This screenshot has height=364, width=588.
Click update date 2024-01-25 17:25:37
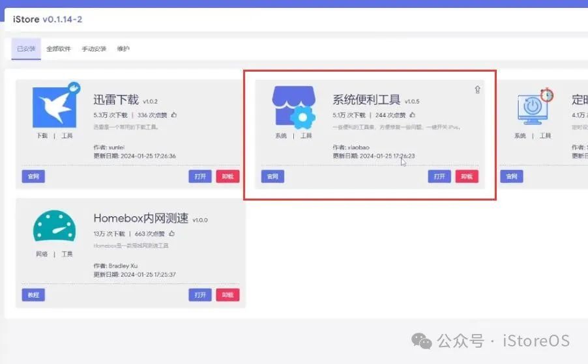[x=148, y=275]
